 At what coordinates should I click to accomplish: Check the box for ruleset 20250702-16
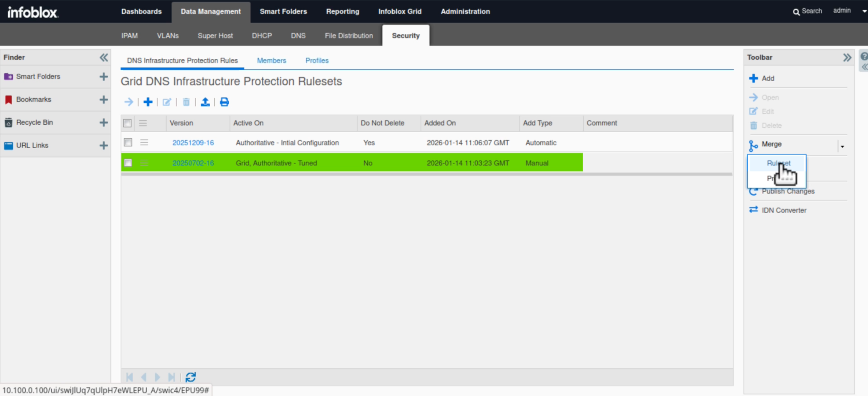[128, 163]
